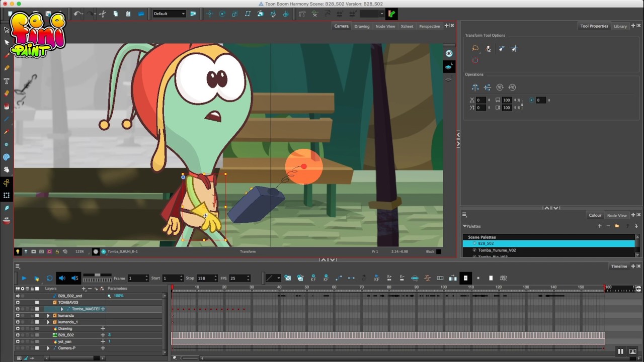Click the Flip Horizontal operation icon
Viewport: 644px width, 362px height.
475,87
